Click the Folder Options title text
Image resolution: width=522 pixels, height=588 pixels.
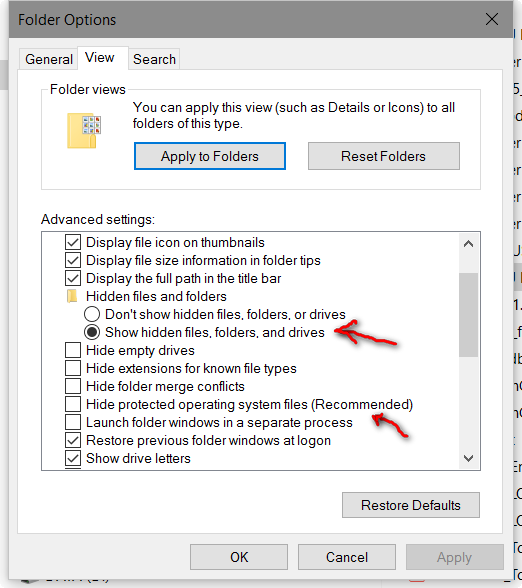pyautogui.click(x=67, y=20)
